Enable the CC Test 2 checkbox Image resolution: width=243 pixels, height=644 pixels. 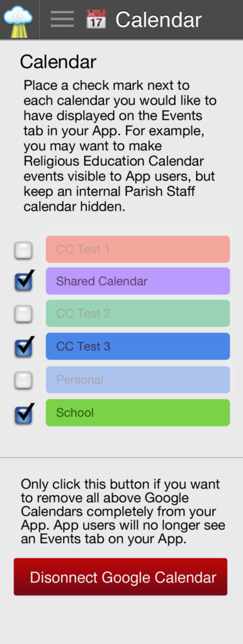(x=23, y=314)
